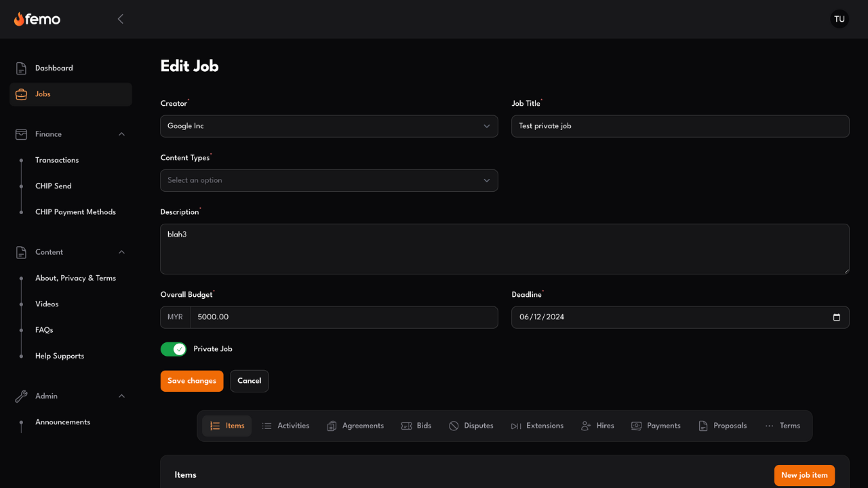Click the Bids tab icon
Image resolution: width=868 pixels, height=488 pixels.
pos(407,425)
